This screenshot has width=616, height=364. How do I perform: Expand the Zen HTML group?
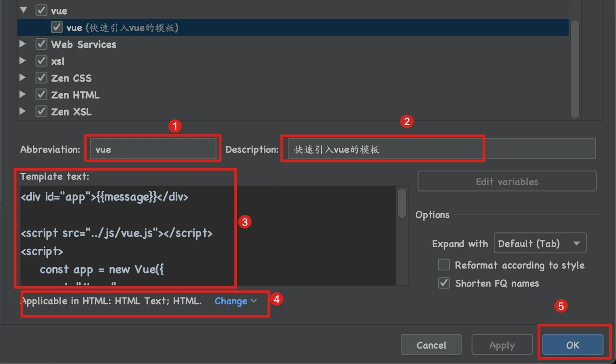23,95
